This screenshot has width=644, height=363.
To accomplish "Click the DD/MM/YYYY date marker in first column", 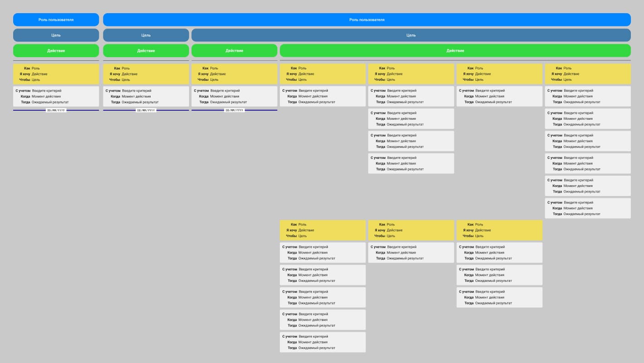I will 56,110.
